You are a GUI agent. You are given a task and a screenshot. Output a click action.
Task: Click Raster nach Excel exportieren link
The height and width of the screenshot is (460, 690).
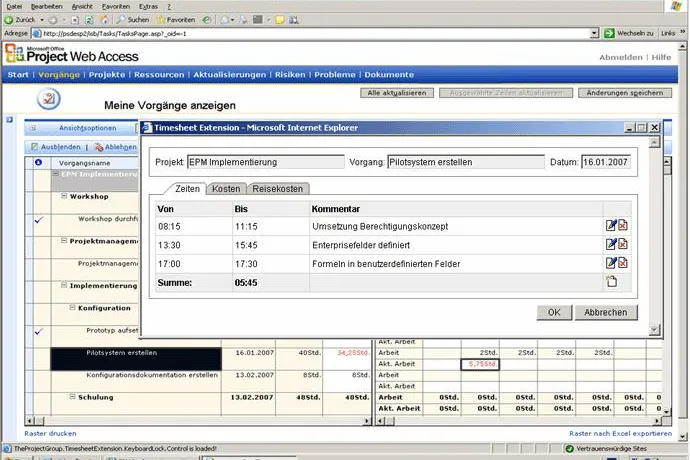[x=620, y=434]
